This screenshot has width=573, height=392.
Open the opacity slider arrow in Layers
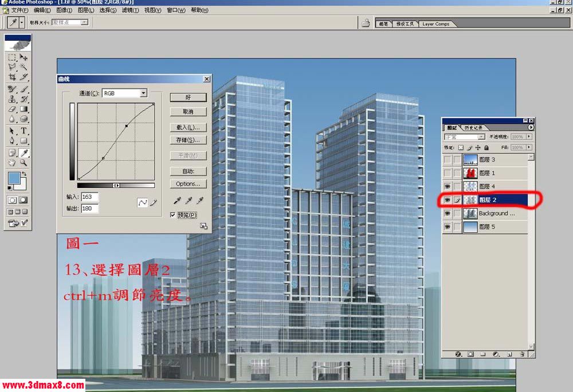[x=529, y=136]
